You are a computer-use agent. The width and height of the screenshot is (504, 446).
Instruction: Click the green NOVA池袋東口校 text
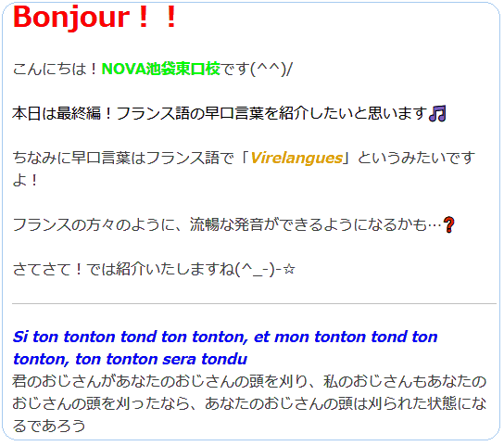point(160,69)
